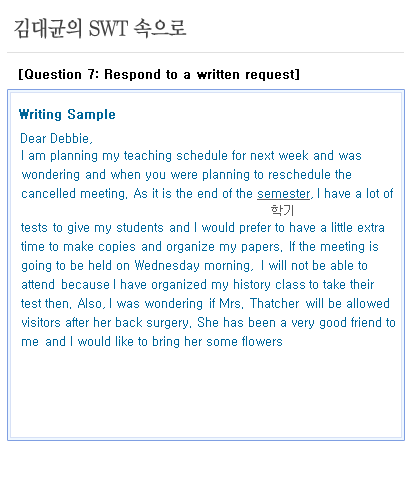This screenshot has height=480, width=410.
Task: Click the 'Writing Sample' heading
Action: 67,114
